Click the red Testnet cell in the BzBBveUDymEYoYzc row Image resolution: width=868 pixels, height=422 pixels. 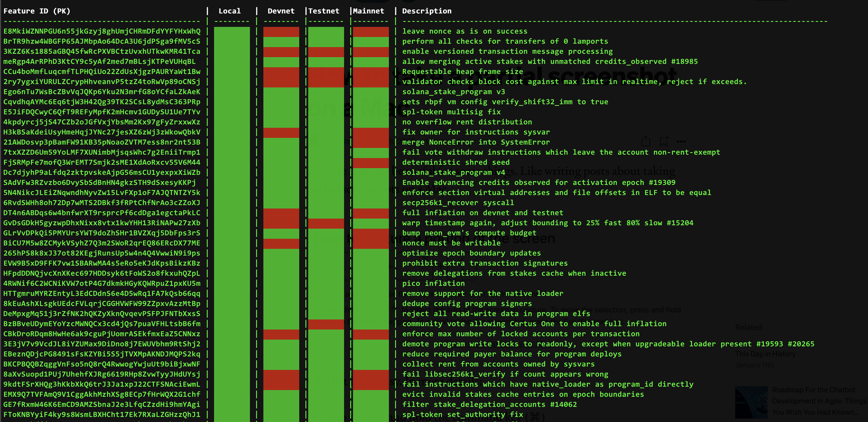coord(326,324)
